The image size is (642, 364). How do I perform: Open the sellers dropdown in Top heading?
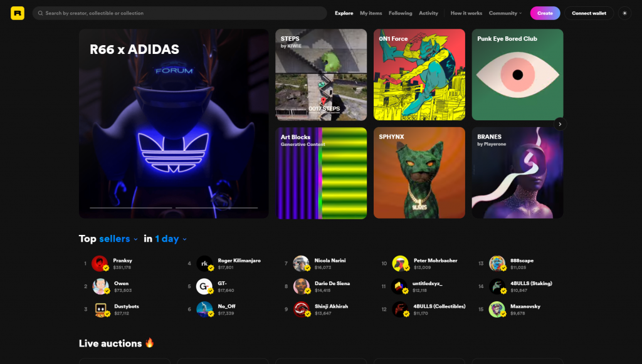coord(118,239)
